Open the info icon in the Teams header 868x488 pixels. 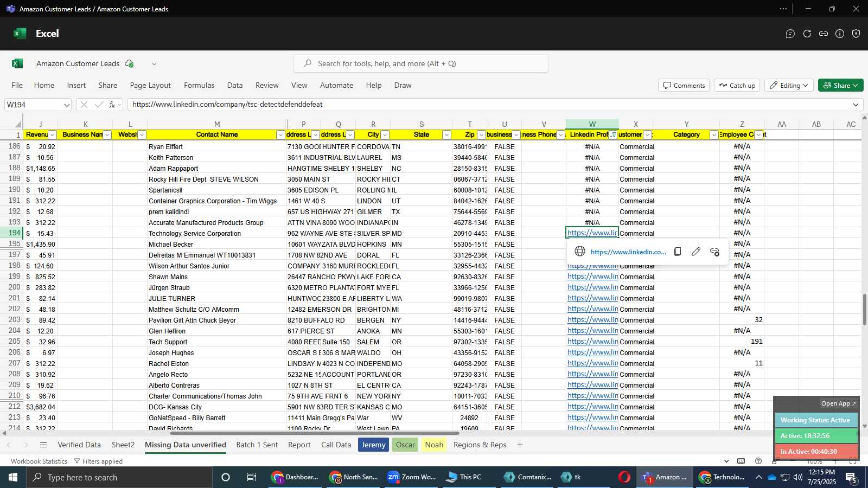(840, 34)
